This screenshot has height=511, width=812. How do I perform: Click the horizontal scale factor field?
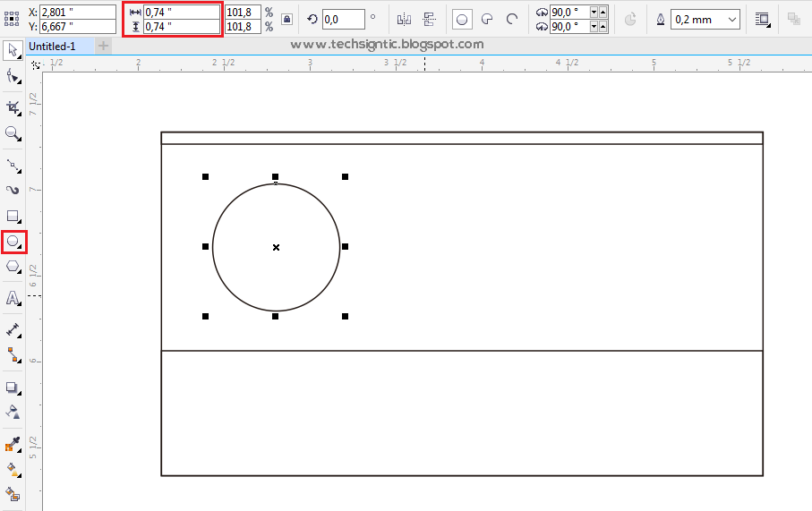tap(243, 12)
